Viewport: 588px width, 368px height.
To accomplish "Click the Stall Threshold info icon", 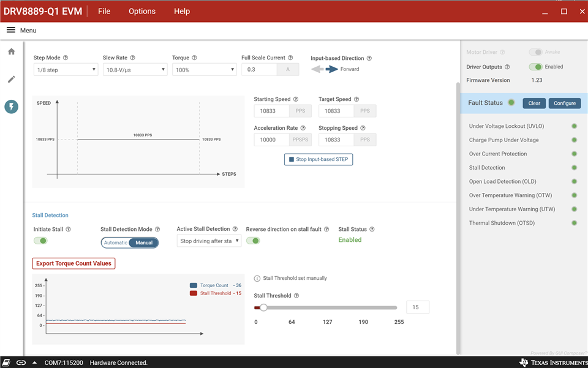I will coord(257,279).
